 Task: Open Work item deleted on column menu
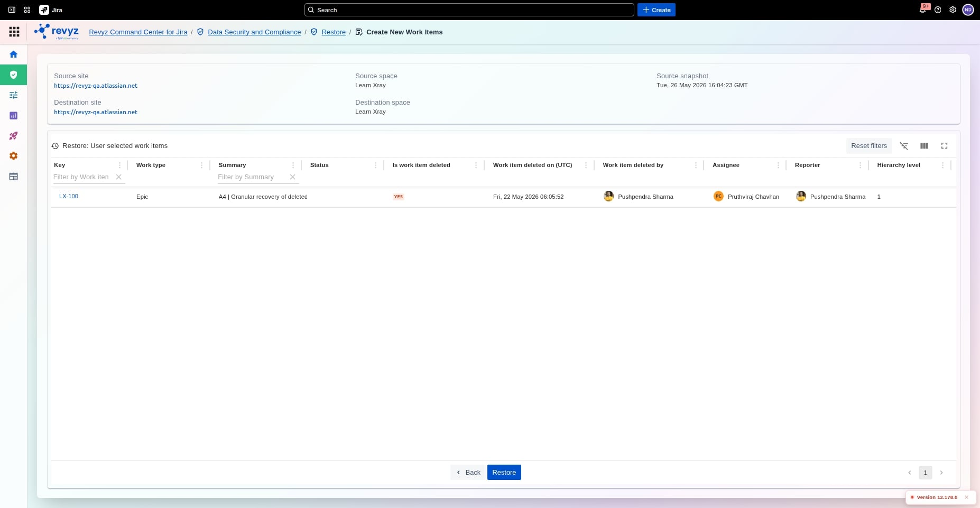tap(586, 165)
